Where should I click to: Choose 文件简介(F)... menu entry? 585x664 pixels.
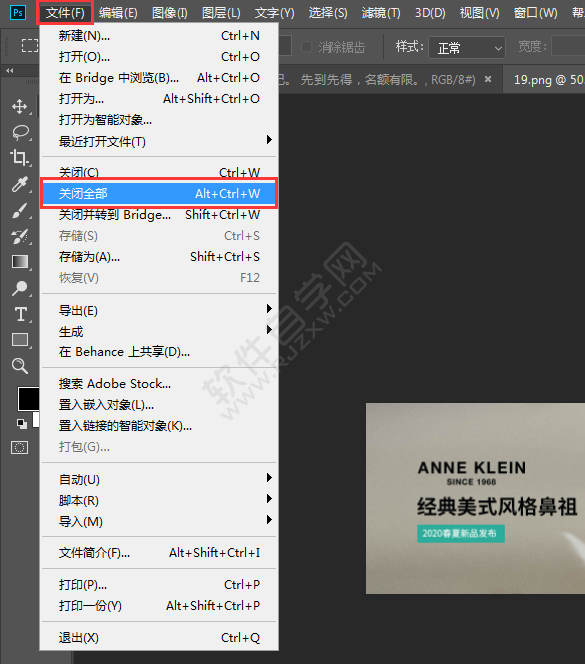click(159, 553)
